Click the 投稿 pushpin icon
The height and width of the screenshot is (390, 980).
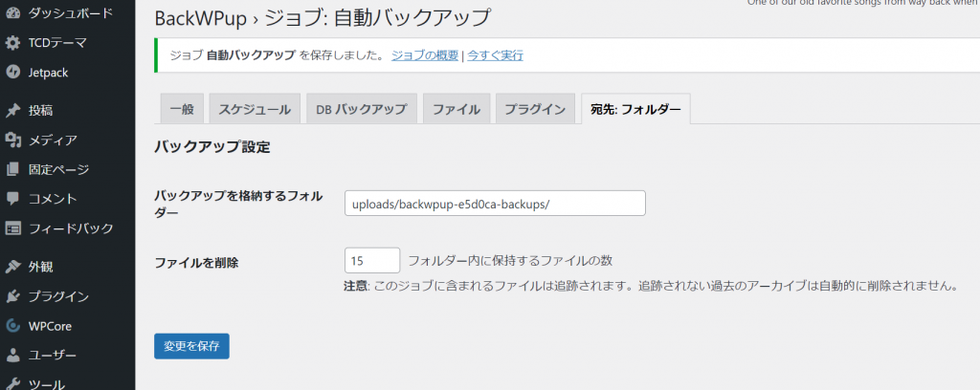pyautogui.click(x=12, y=111)
